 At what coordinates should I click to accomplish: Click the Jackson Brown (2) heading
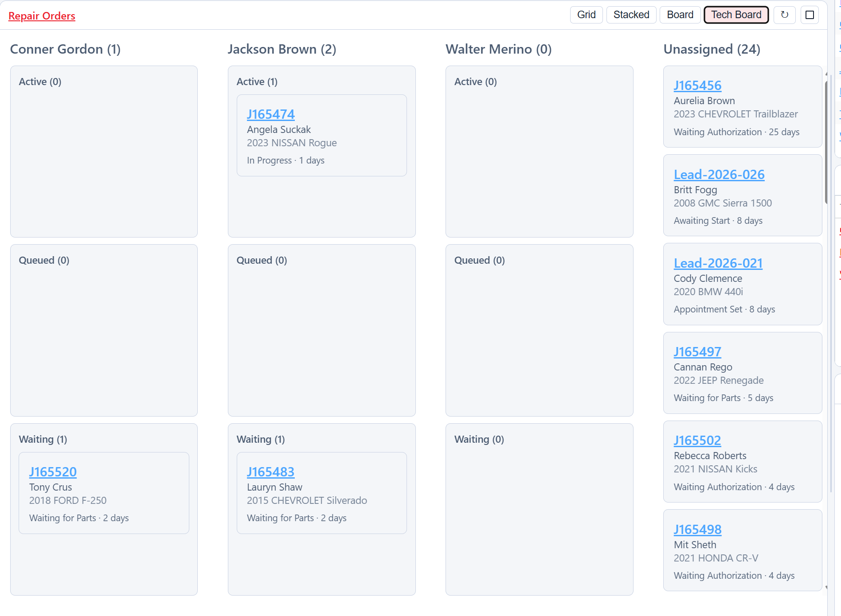(282, 49)
